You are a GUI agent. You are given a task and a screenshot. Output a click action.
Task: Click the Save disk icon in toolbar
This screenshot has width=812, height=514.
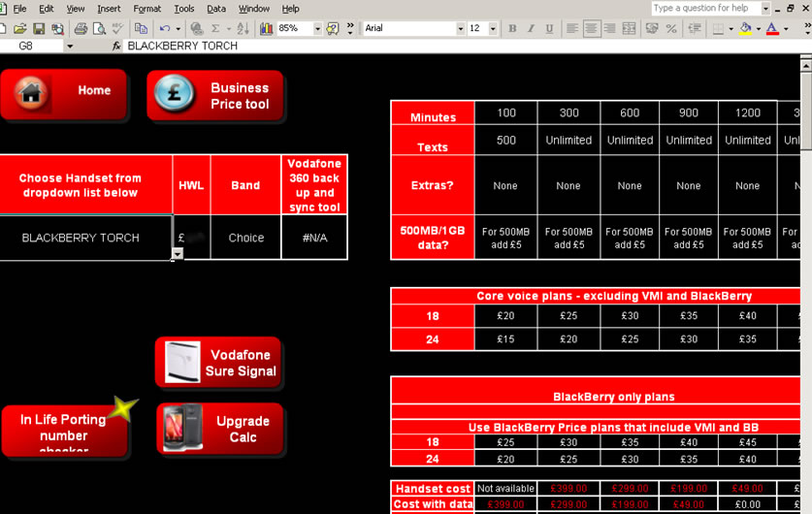pyautogui.click(x=39, y=29)
